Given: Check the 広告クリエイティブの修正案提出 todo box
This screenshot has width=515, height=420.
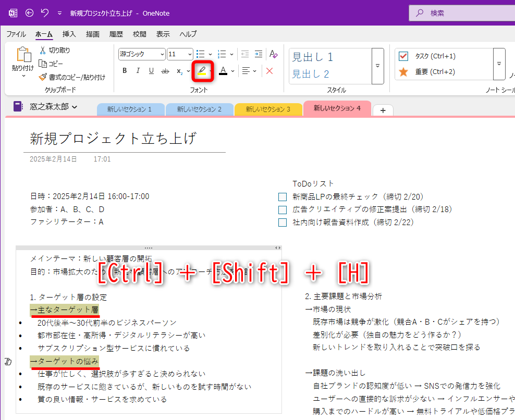Looking at the screenshot, I should (282, 209).
